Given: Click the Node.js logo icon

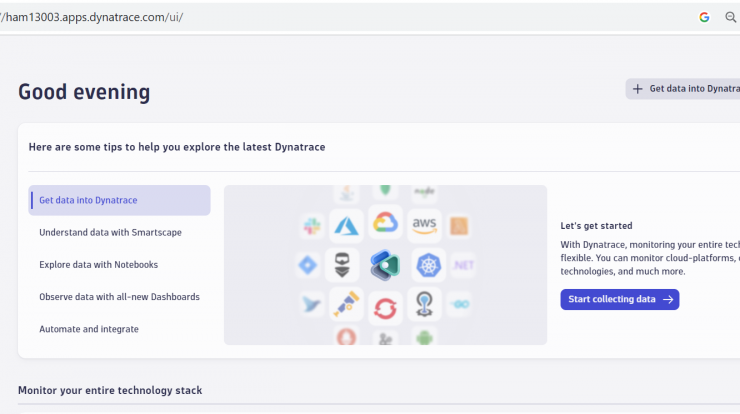Looking at the screenshot, I should tap(424, 192).
